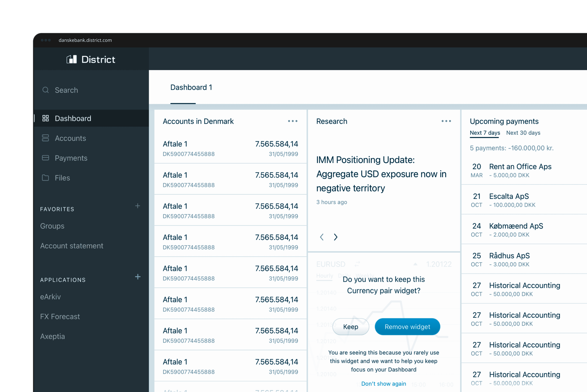Open Accounts in Denmark widget options menu

tap(293, 121)
